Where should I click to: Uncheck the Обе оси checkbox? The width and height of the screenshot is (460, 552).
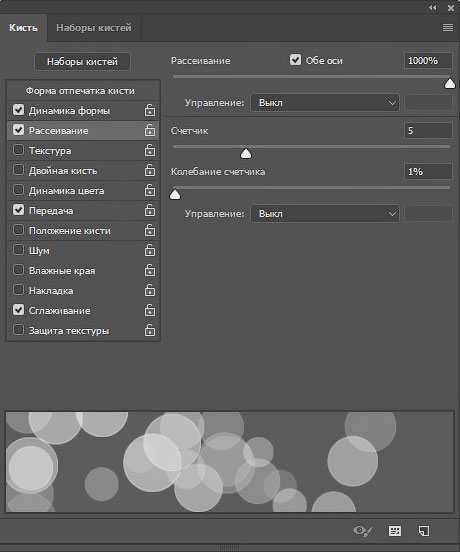pyautogui.click(x=295, y=60)
